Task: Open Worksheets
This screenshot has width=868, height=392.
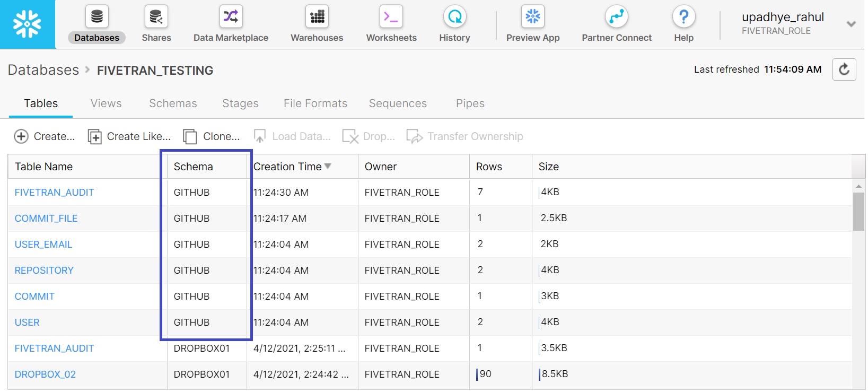Action: pos(391,24)
